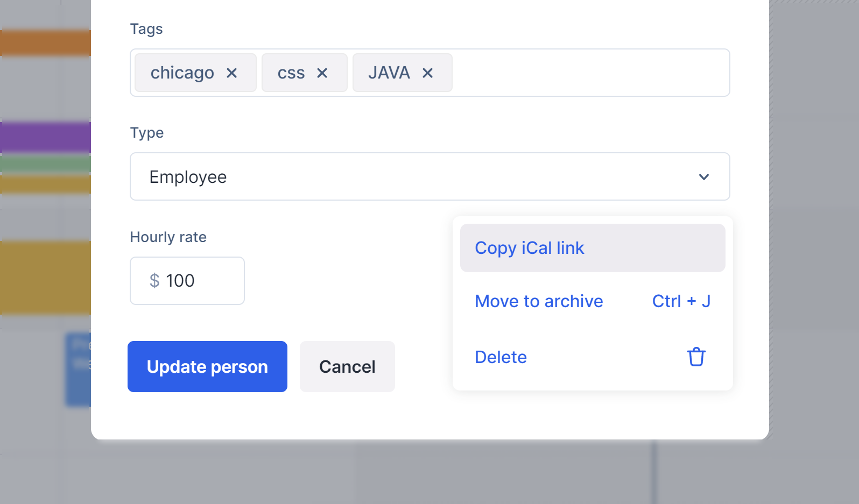The height and width of the screenshot is (504, 859).
Task: Click the css tag label
Action: 291,73
